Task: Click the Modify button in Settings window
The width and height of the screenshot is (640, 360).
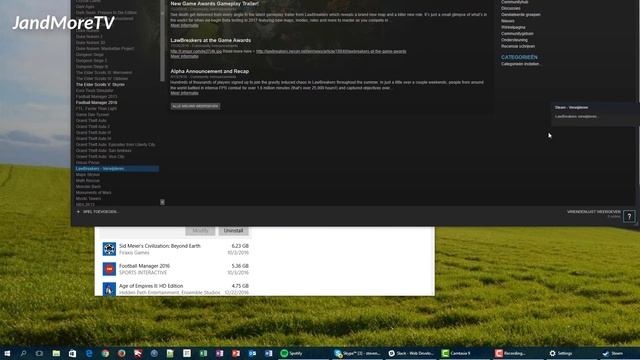Action: [x=200, y=231]
